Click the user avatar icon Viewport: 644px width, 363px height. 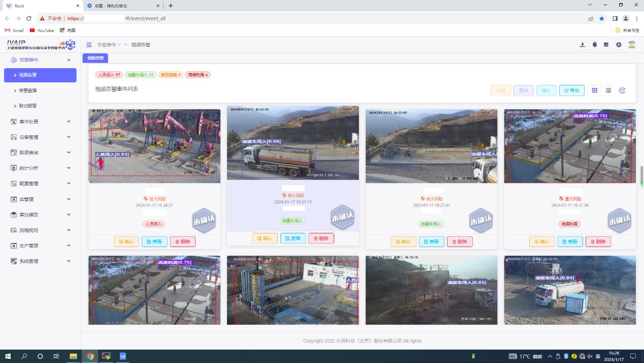pos(631,45)
